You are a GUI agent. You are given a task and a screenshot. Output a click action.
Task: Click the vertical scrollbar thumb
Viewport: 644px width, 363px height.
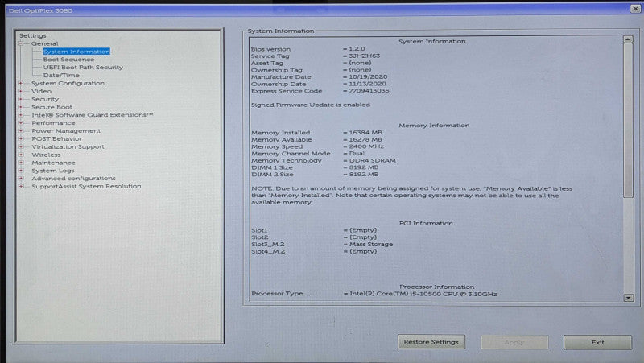(x=628, y=122)
